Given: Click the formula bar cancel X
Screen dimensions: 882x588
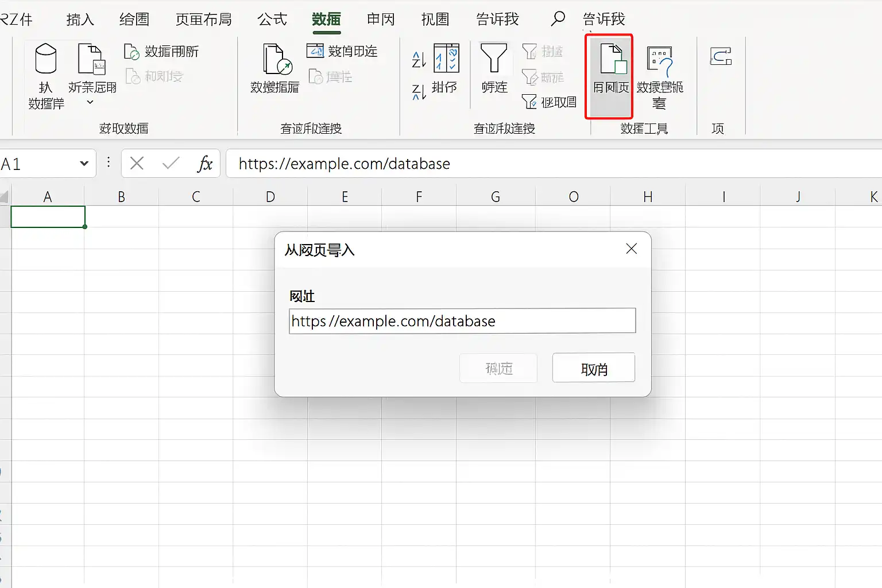Looking at the screenshot, I should 137,164.
